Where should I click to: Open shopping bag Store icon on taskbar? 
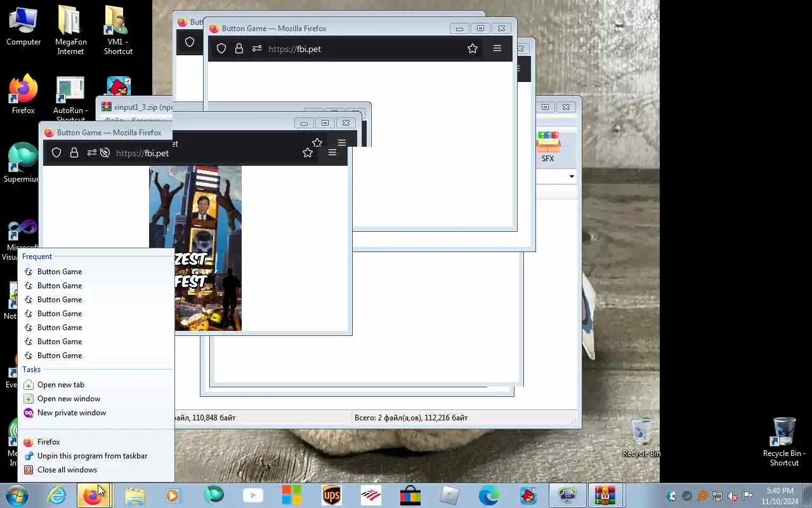click(x=410, y=495)
